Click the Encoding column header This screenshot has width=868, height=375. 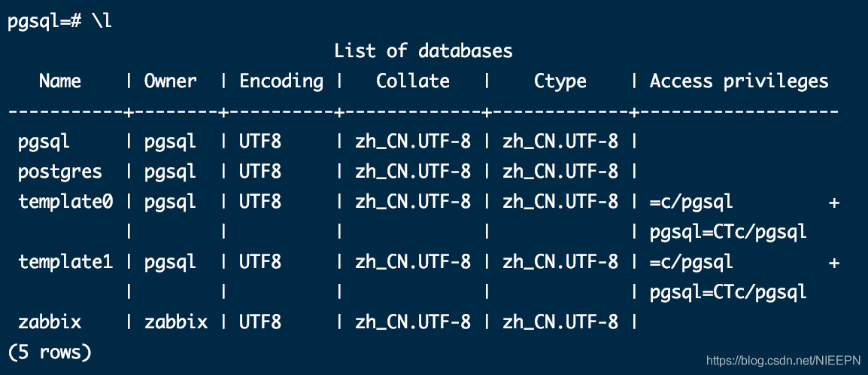click(281, 82)
